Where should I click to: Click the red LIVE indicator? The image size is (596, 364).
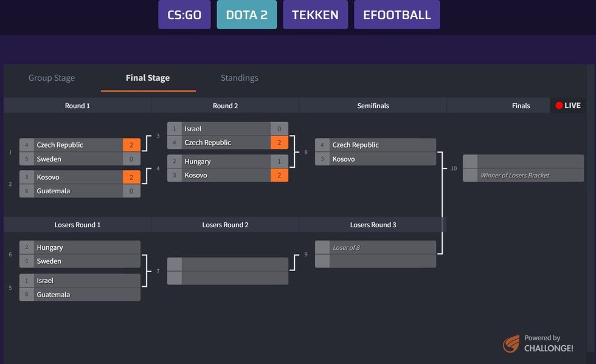(568, 106)
